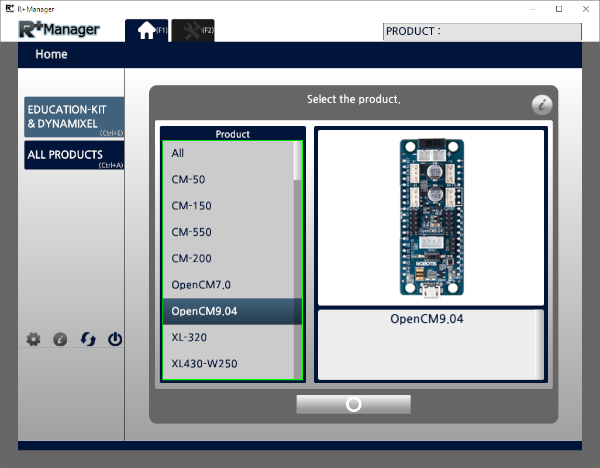Viewport: 600px width, 468px height.
Task: Choose XL-320 in product list
Action: click(x=228, y=338)
